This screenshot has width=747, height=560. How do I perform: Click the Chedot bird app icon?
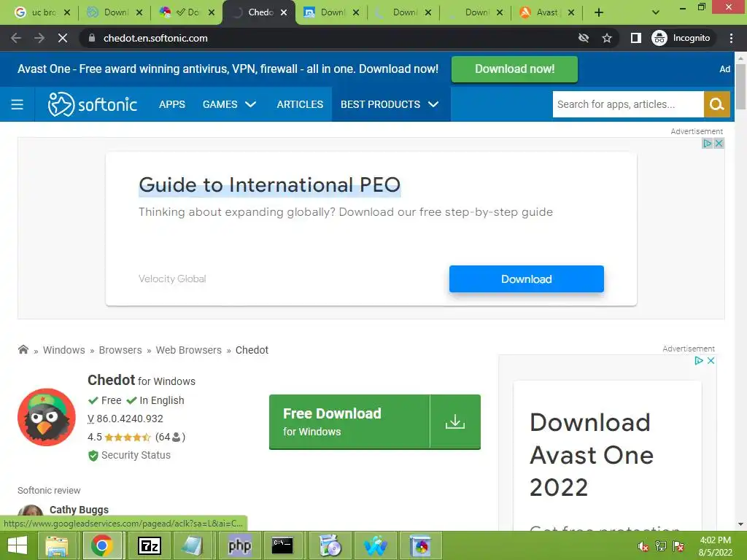click(47, 417)
